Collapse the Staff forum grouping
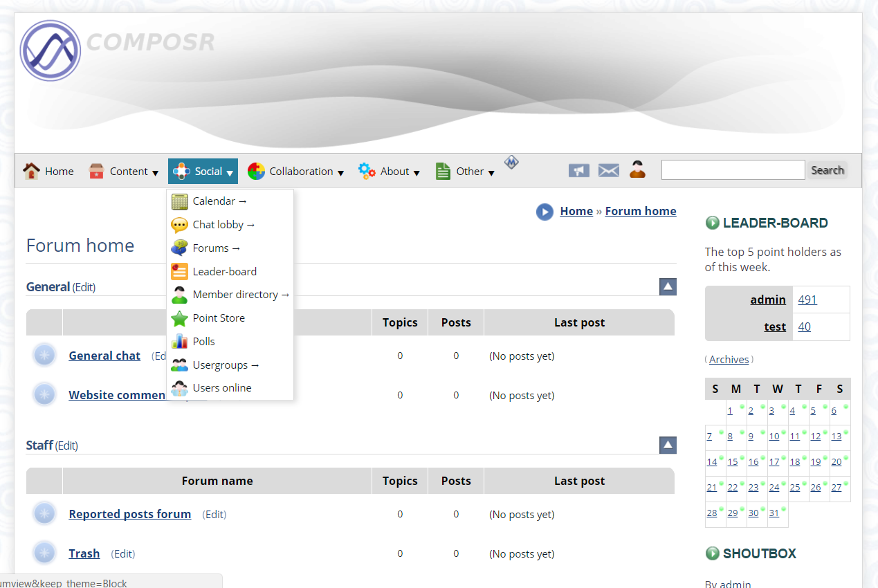 (668, 445)
